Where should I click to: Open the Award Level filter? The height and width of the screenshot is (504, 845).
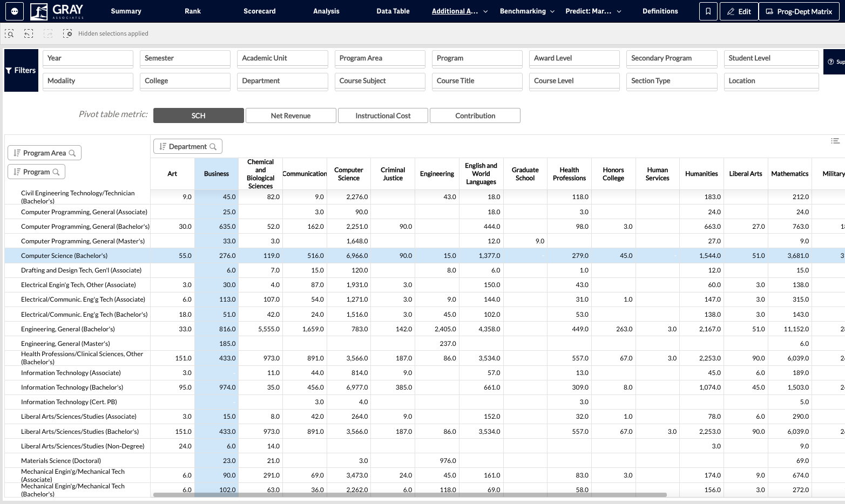coord(574,58)
